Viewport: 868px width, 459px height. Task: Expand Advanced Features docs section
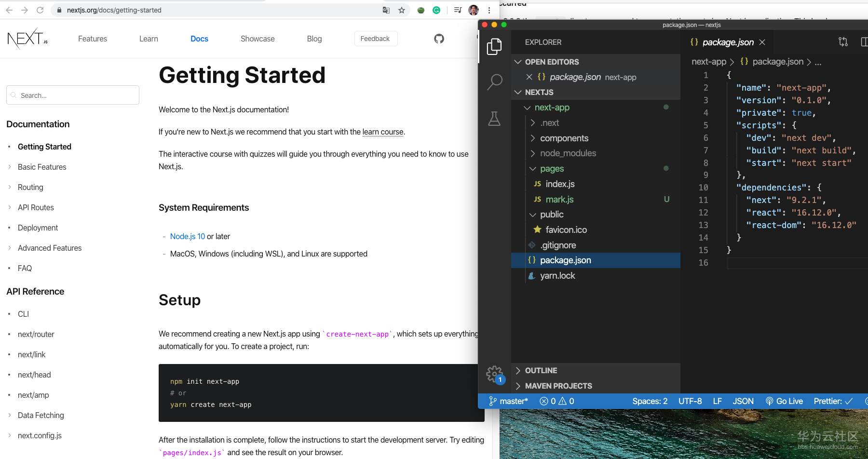pos(50,248)
